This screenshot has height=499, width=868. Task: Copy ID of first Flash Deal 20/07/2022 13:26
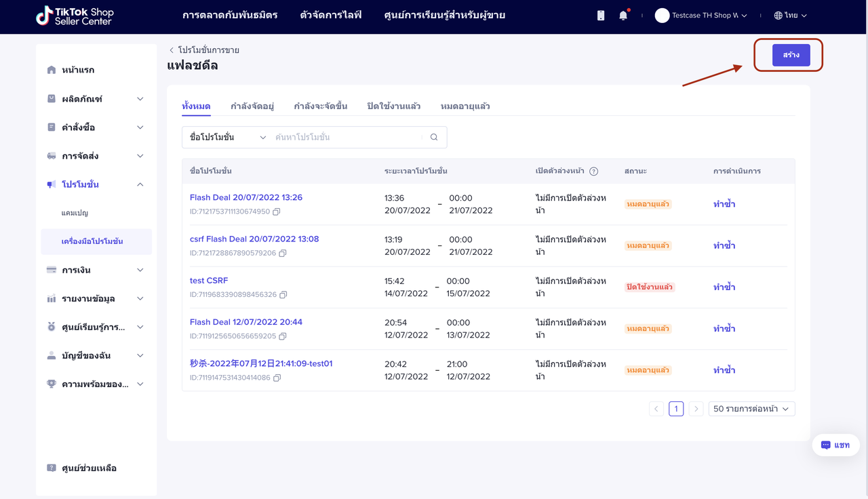[277, 212]
